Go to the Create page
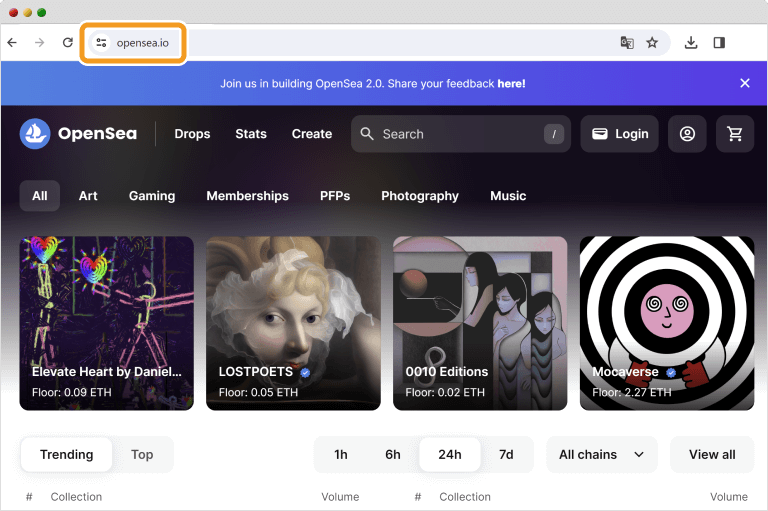 point(312,134)
